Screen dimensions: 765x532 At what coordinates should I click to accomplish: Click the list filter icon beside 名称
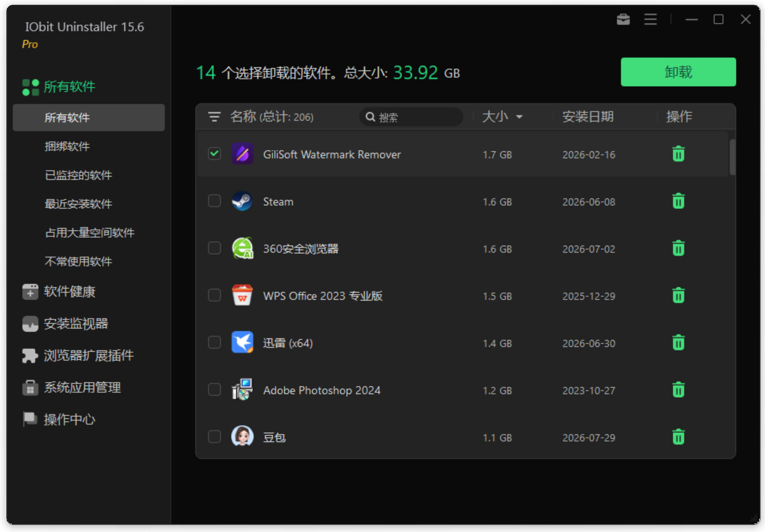coord(214,117)
